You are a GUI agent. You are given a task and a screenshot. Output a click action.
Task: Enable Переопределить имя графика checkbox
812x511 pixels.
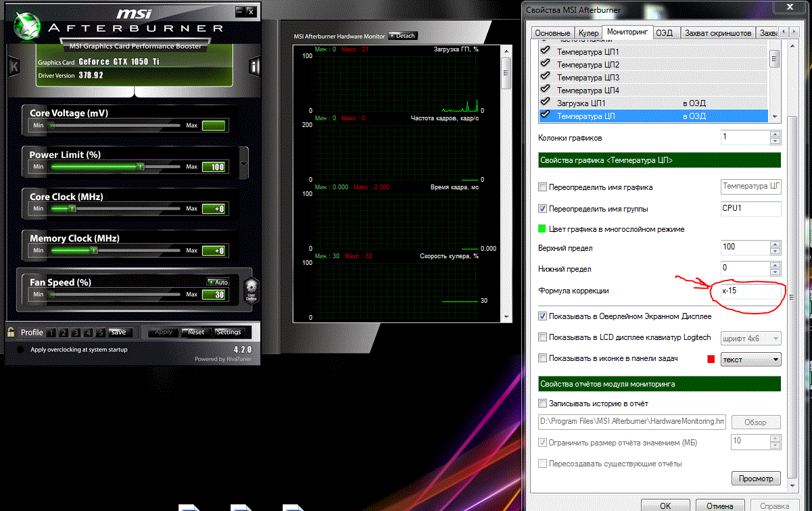click(x=543, y=187)
